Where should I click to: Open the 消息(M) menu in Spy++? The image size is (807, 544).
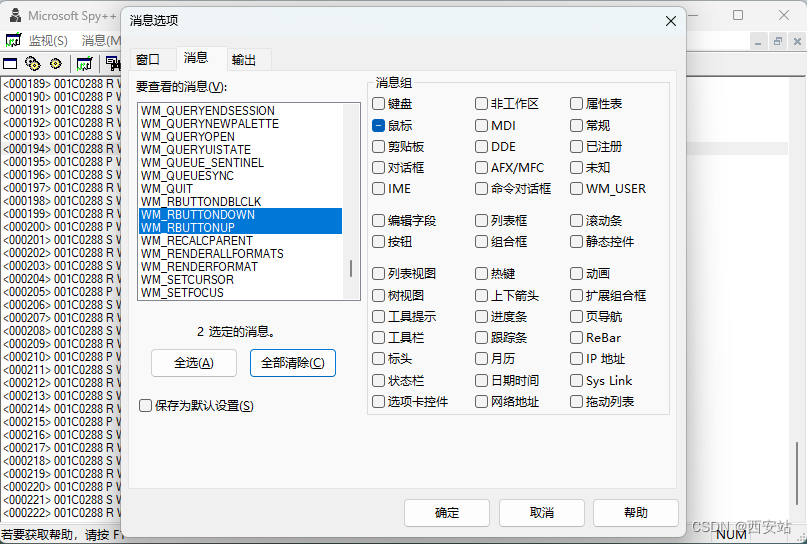pos(101,40)
